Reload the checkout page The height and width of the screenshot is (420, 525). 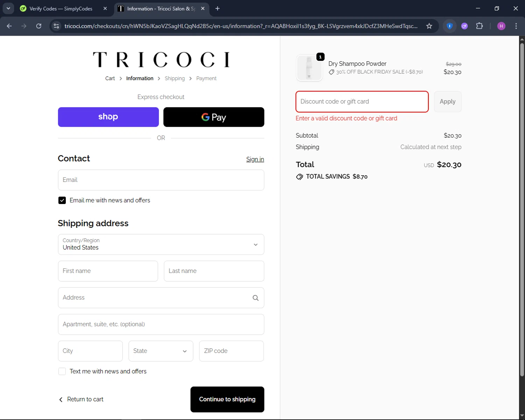point(39,26)
